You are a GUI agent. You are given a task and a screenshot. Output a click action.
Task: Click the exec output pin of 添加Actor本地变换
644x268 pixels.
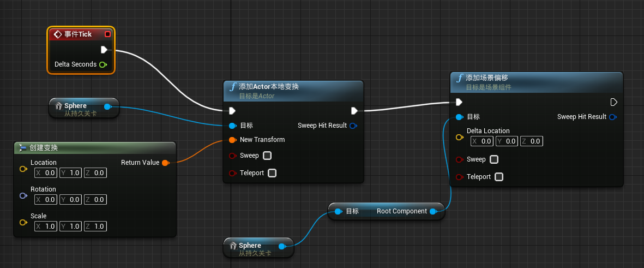pos(354,111)
